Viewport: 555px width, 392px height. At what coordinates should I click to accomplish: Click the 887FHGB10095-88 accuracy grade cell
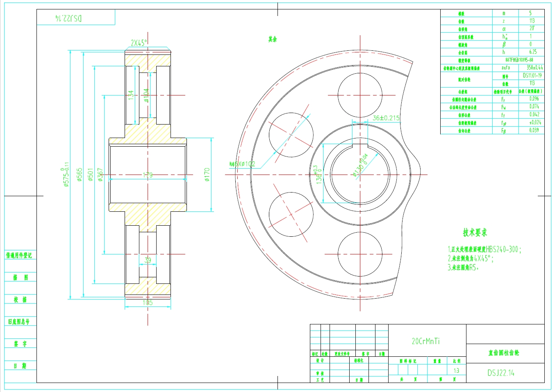(x=519, y=60)
